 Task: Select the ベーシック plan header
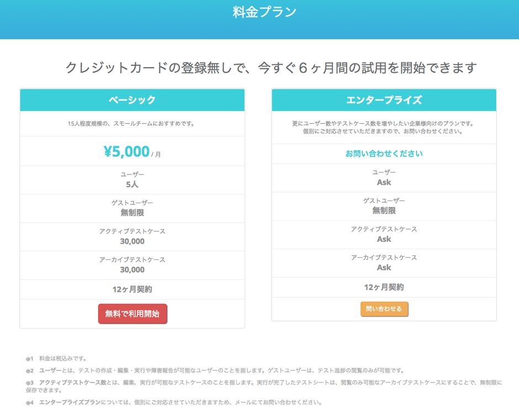132,100
